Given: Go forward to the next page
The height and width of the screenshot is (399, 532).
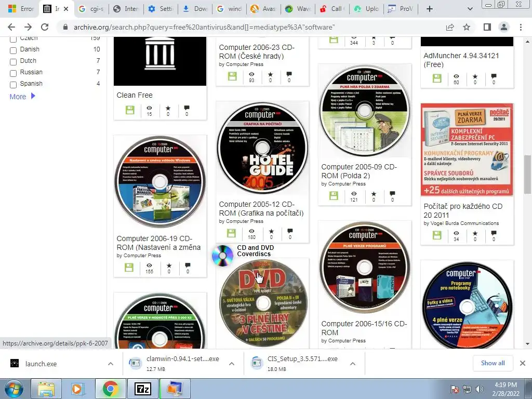Looking at the screenshot, I should click(28, 27).
